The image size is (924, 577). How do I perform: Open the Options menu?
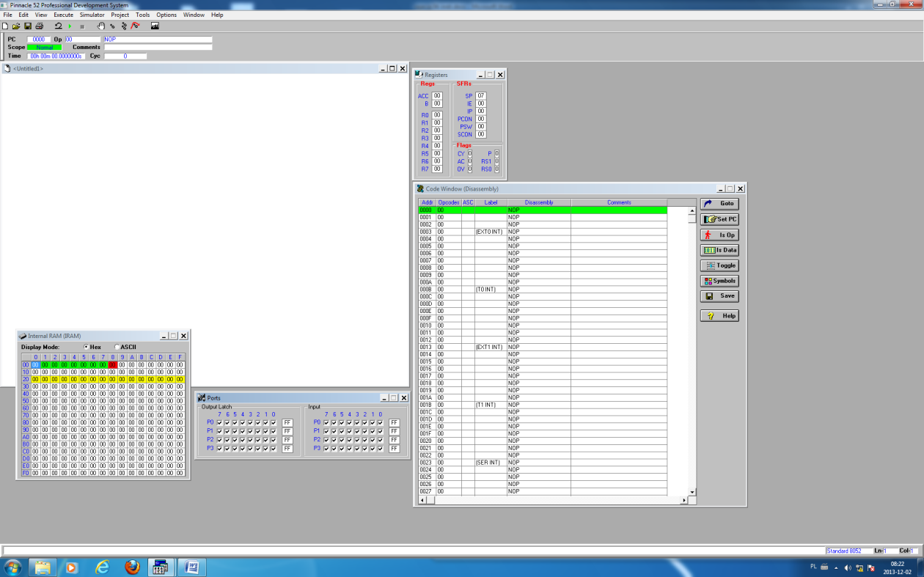[x=166, y=15]
